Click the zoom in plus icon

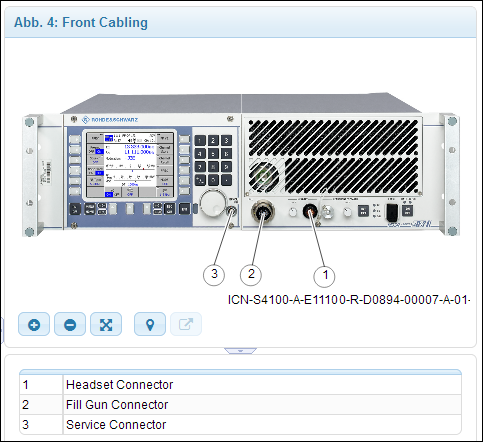coord(34,324)
